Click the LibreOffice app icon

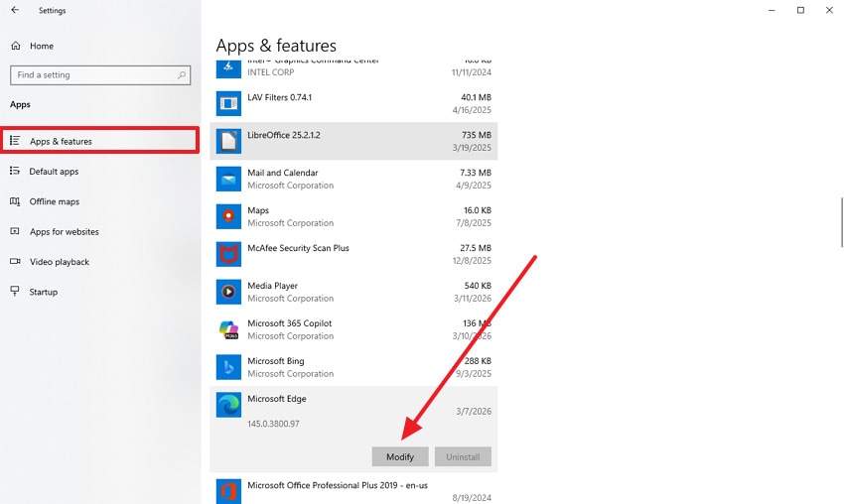pos(228,141)
